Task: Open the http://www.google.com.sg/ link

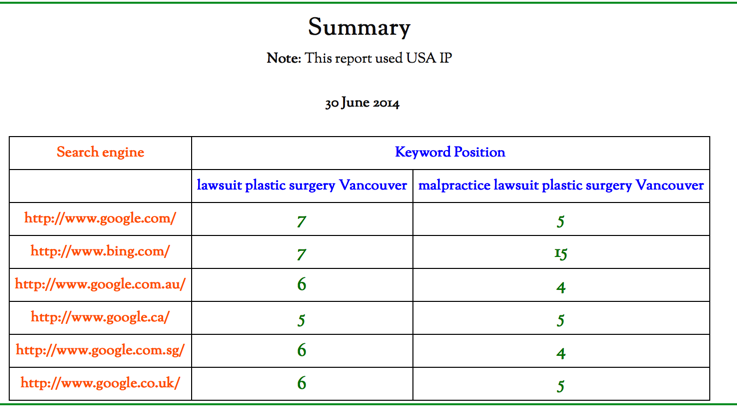Action: tap(100, 351)
